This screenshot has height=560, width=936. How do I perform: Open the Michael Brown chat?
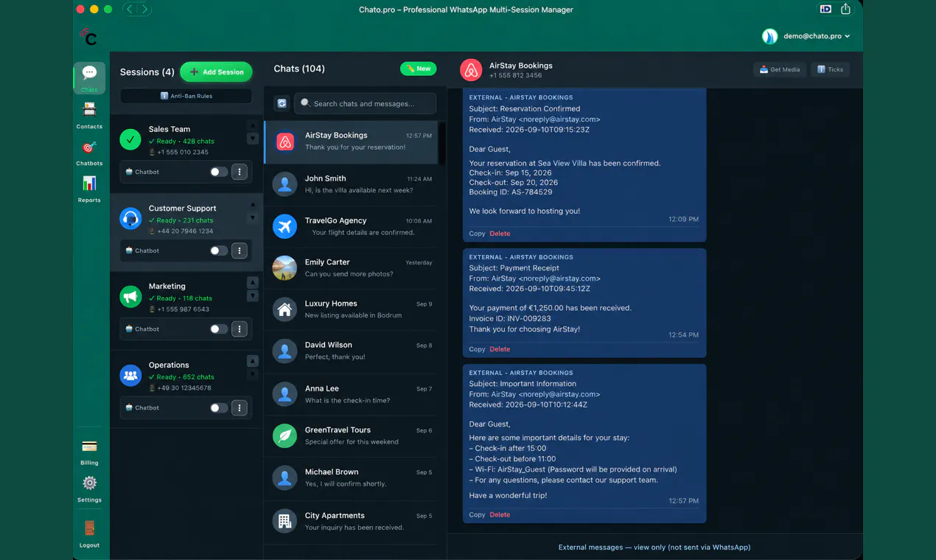click(x=351, y=477)
